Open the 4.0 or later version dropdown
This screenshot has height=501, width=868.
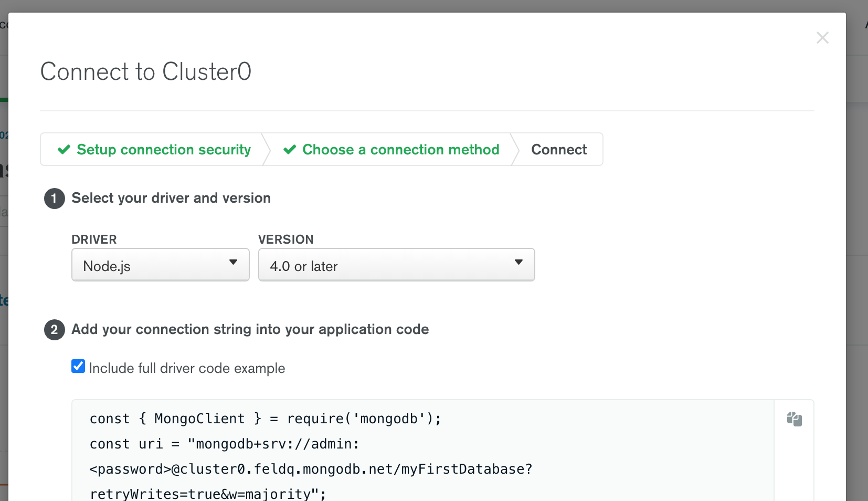396,265
